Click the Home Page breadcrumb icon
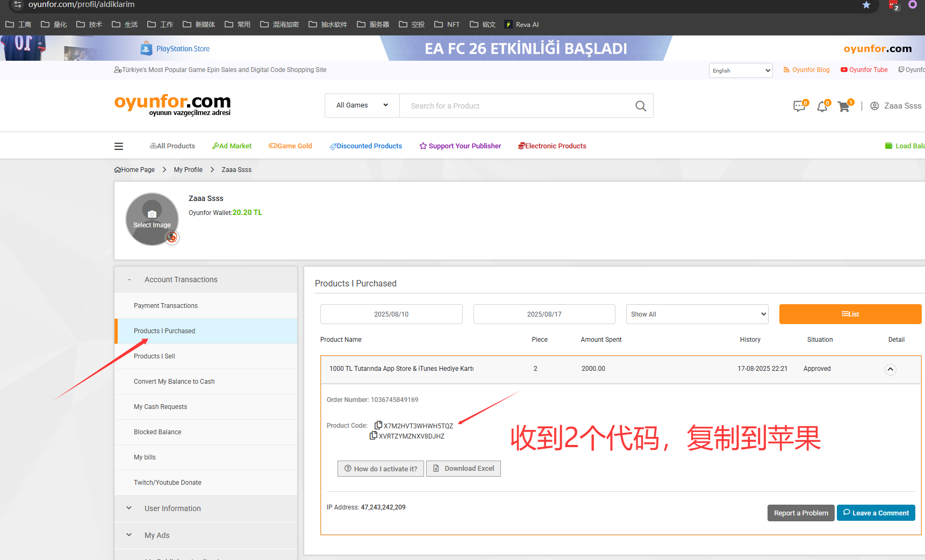 click(x=118, y=170)
